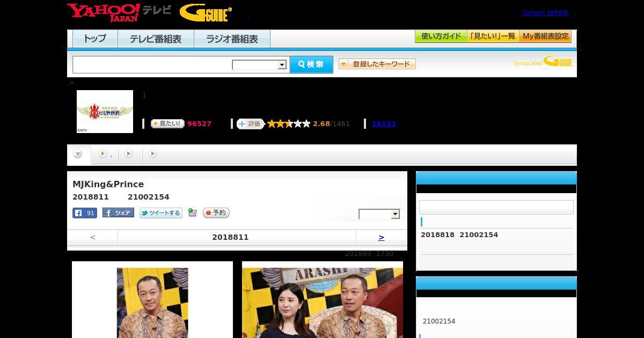
Task: Click the last grey play icon tab
Action: tap(153, 154)
